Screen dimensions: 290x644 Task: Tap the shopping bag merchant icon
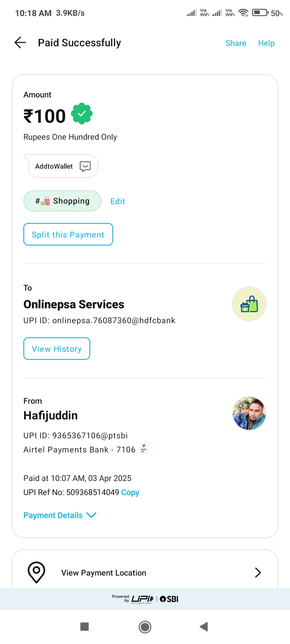pyautogui.click(x=249, y=304)
